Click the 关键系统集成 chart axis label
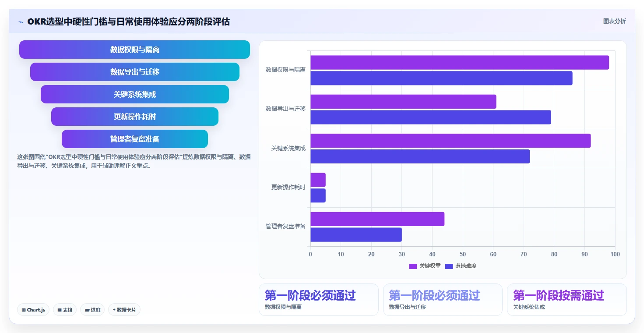 coord(289,148)
